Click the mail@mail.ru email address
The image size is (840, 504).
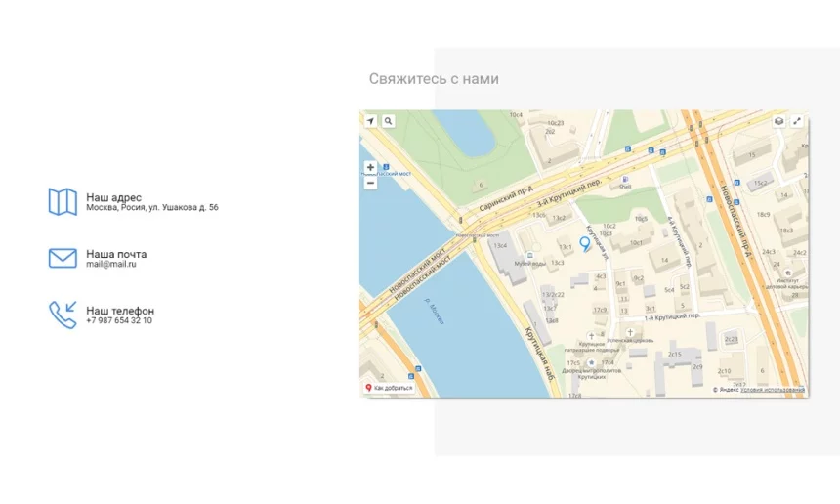111,265
